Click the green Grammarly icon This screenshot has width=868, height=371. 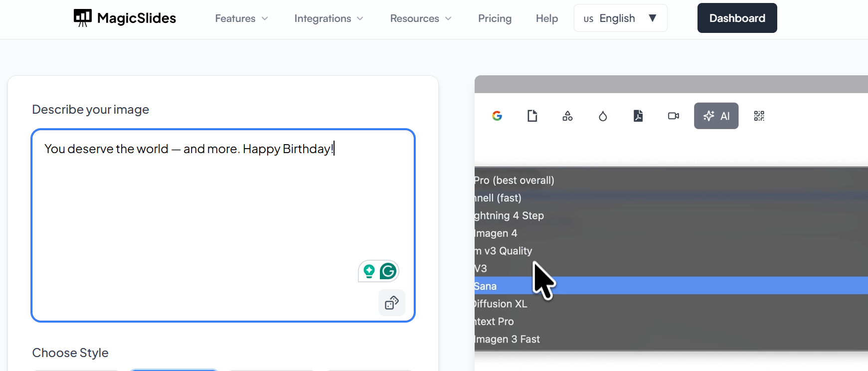[x=388, y=271]
